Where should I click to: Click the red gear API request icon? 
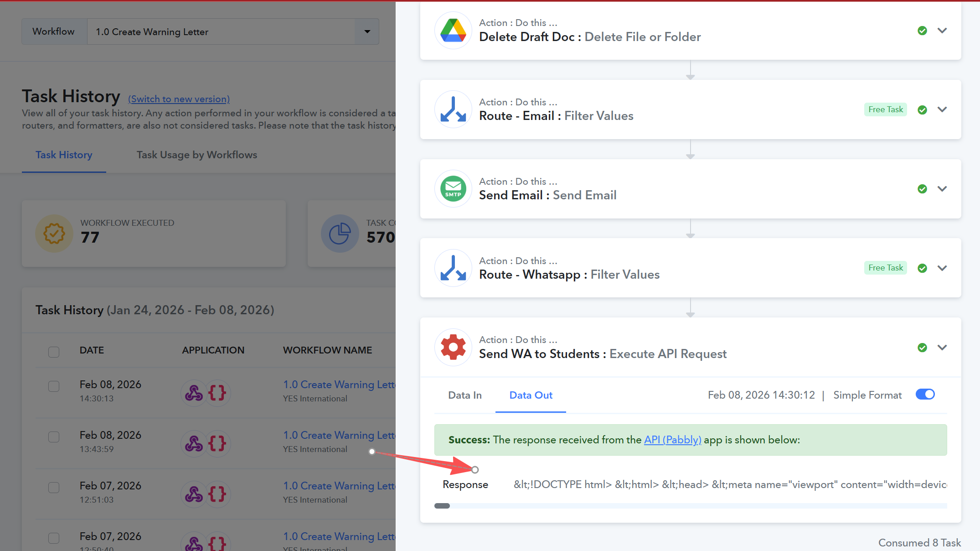pos(453,348)
